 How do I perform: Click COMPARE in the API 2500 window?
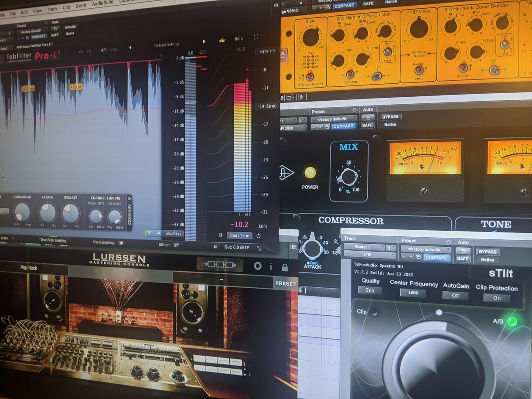344,126
